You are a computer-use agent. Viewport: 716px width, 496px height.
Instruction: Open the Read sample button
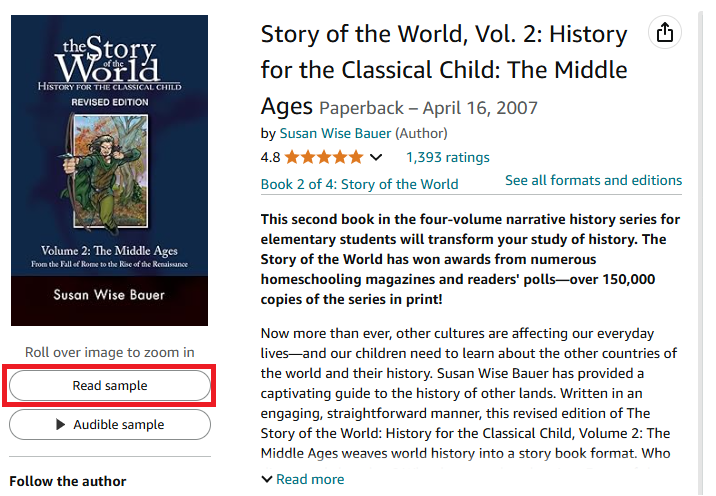tap(110, 386)
